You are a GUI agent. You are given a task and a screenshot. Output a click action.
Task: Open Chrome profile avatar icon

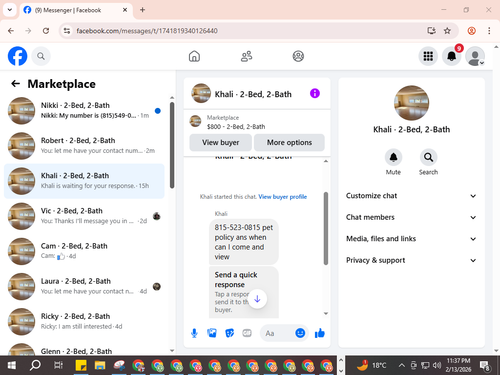click(x=471, y=31)
